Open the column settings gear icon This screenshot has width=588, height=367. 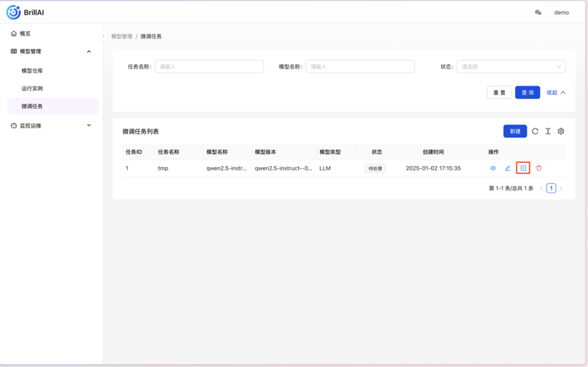[x=561, y=131]
